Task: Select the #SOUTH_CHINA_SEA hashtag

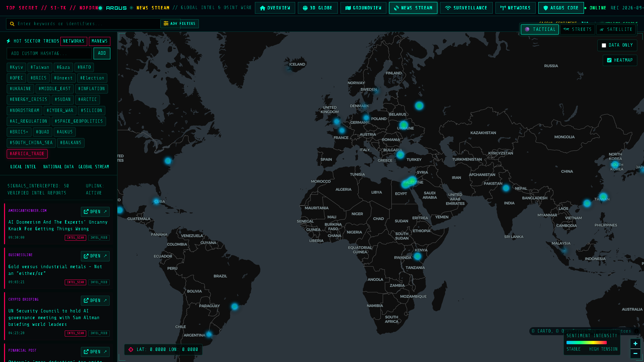Action: tap(31, 143)
